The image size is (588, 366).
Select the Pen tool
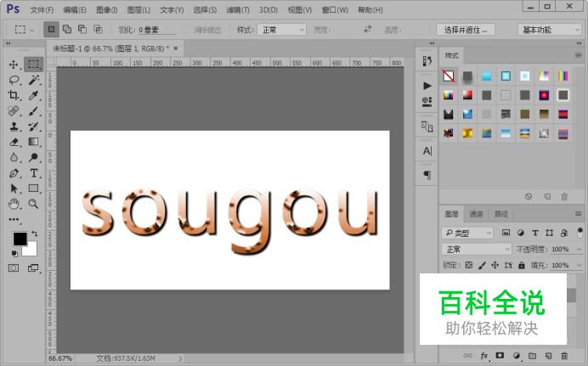click(14, 173)
